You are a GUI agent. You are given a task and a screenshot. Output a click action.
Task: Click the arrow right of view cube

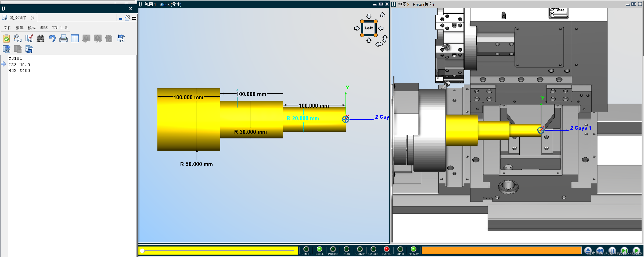381,28
